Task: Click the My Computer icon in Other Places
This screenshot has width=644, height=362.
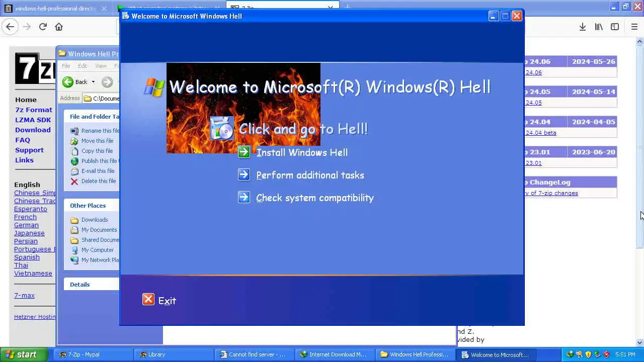Action: click(74, 250)
